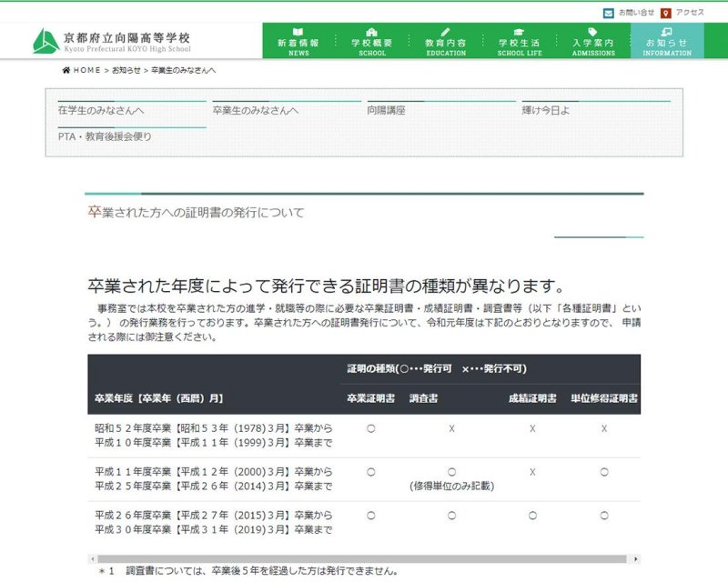Click the building icon above 学校概要
The image size is (728, 582).
(x=371, y=32)
